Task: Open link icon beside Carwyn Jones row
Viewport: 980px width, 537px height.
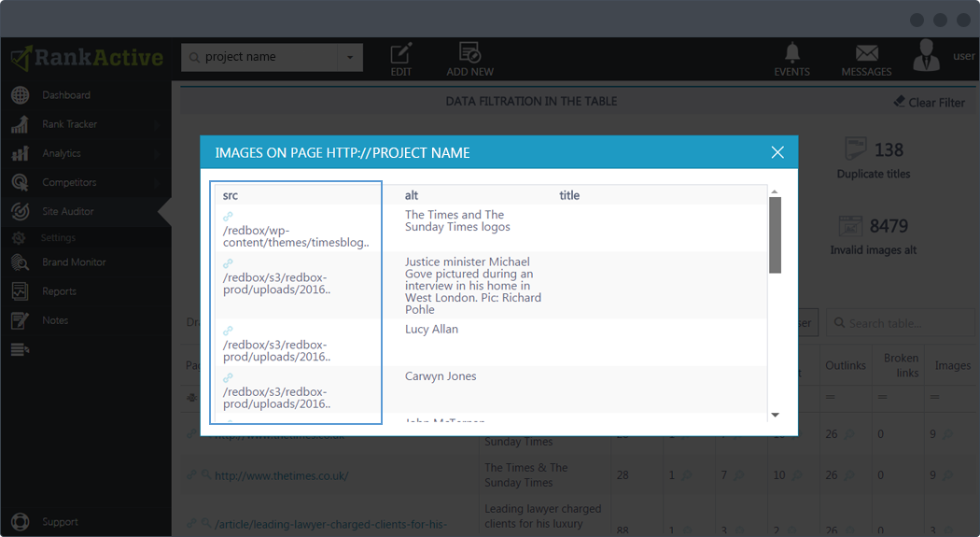Action: tap(228, 377)
